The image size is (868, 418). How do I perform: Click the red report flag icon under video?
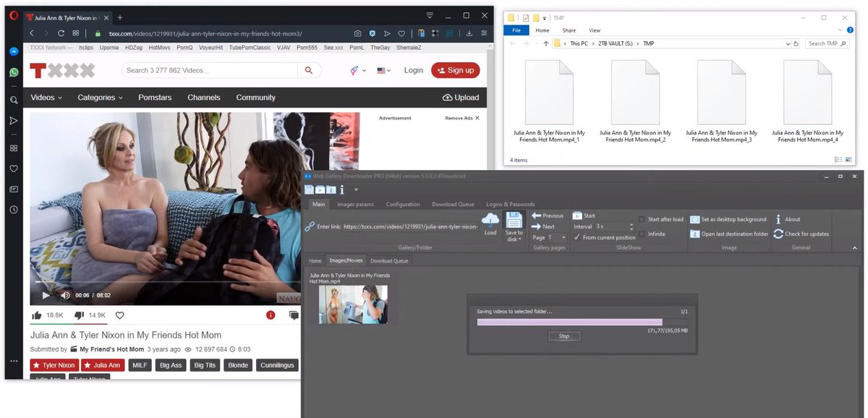tap(271, 315)
